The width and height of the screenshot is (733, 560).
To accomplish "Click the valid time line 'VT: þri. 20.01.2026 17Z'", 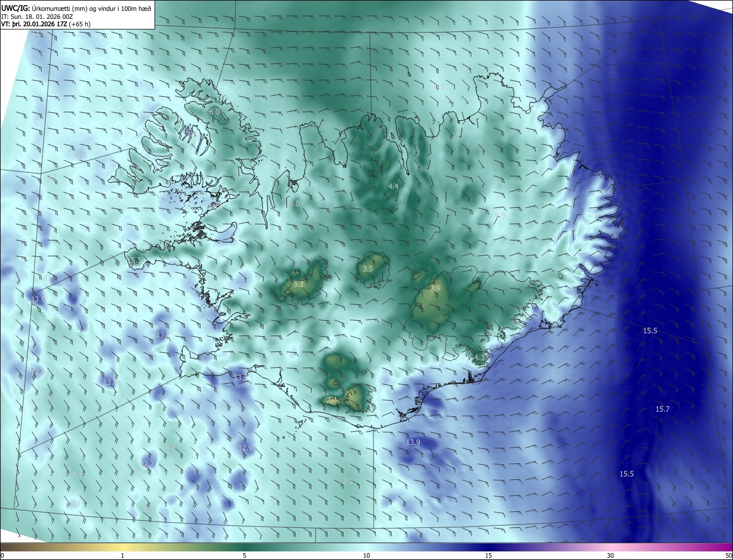I will click(x=33, y=24).
